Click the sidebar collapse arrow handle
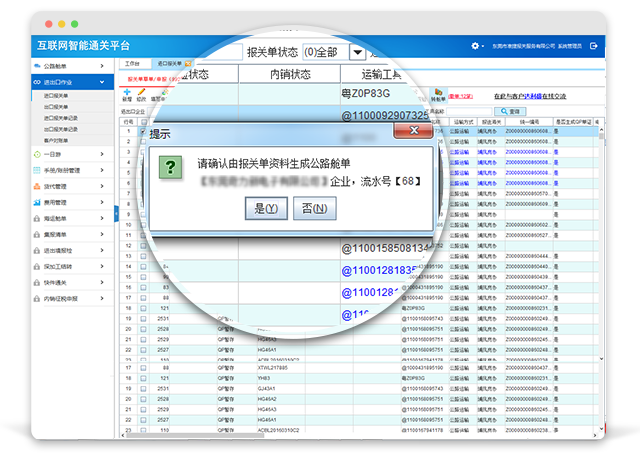640x465 pixels. pos(117,213)
